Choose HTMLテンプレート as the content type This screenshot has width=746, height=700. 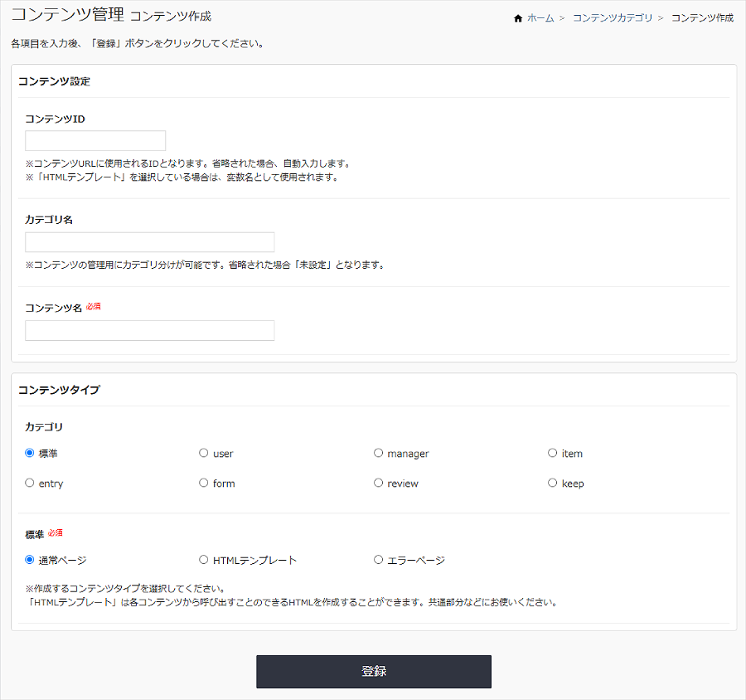click(204, 559)
